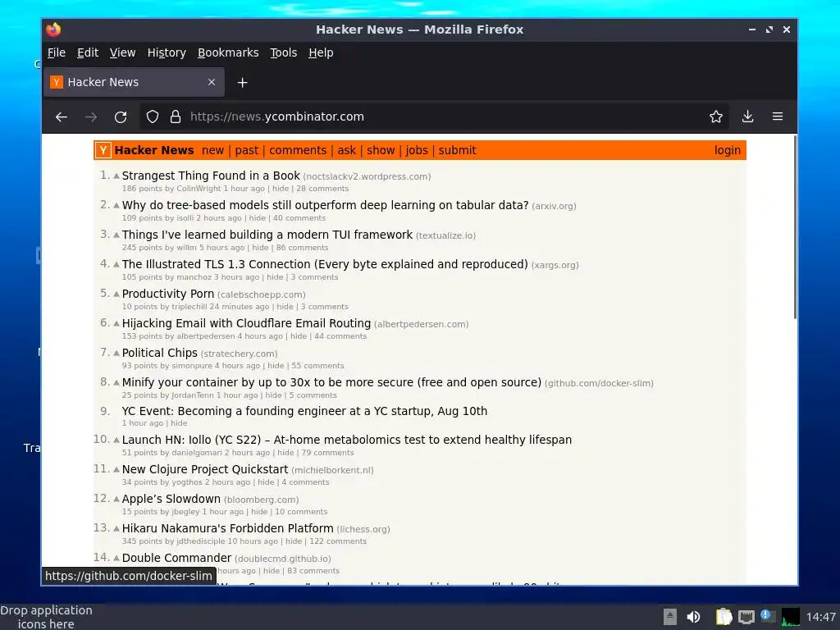Click the 'new' link in the header
The image size is (840, 630).
click(x=212, y=151)
